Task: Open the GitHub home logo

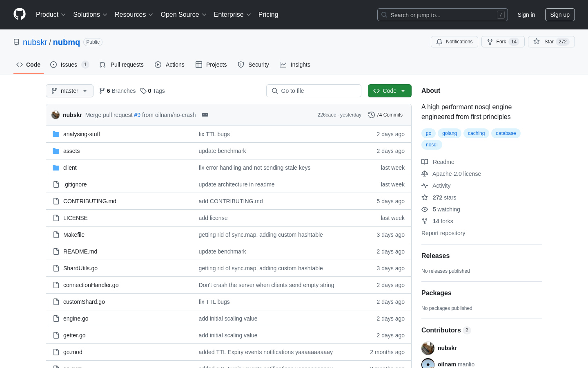Action: click(x=20, y=14)
